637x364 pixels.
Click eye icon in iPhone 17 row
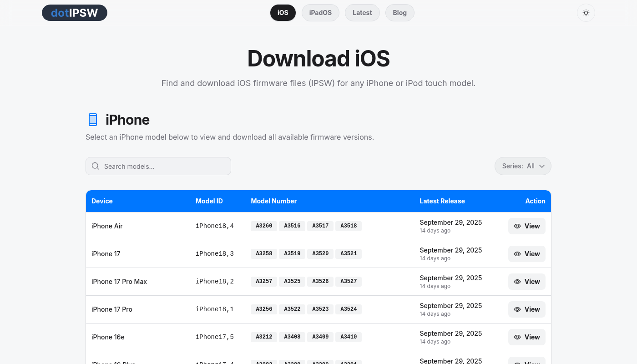coord(517,254)
